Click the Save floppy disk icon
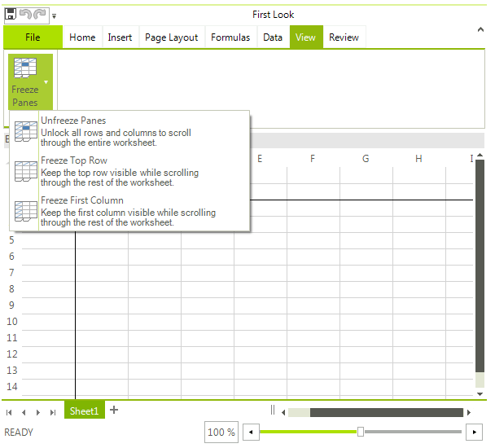The image size is (495, 448). point(11,14)
